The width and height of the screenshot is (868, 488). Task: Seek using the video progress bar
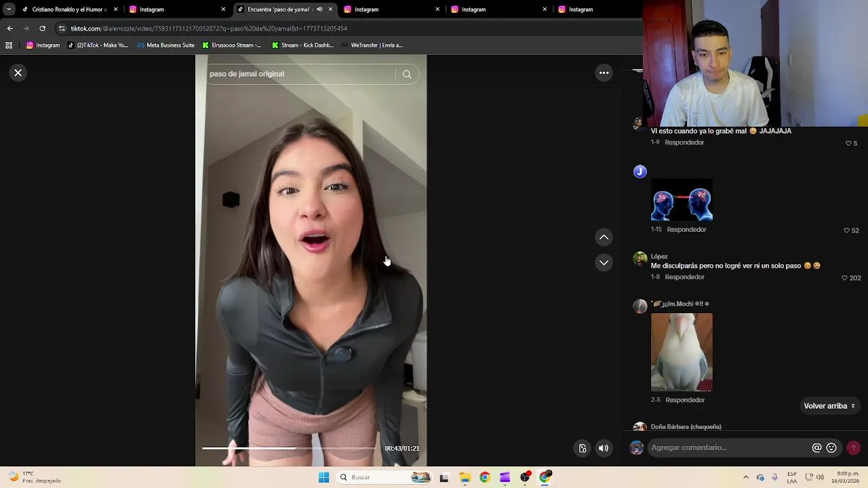pyautogui.click(x=289, y=448)
